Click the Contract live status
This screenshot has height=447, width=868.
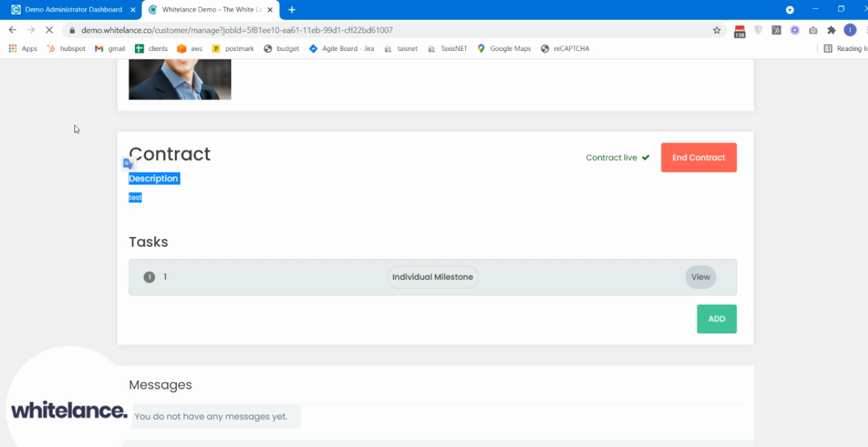click(x=618, y=158)
